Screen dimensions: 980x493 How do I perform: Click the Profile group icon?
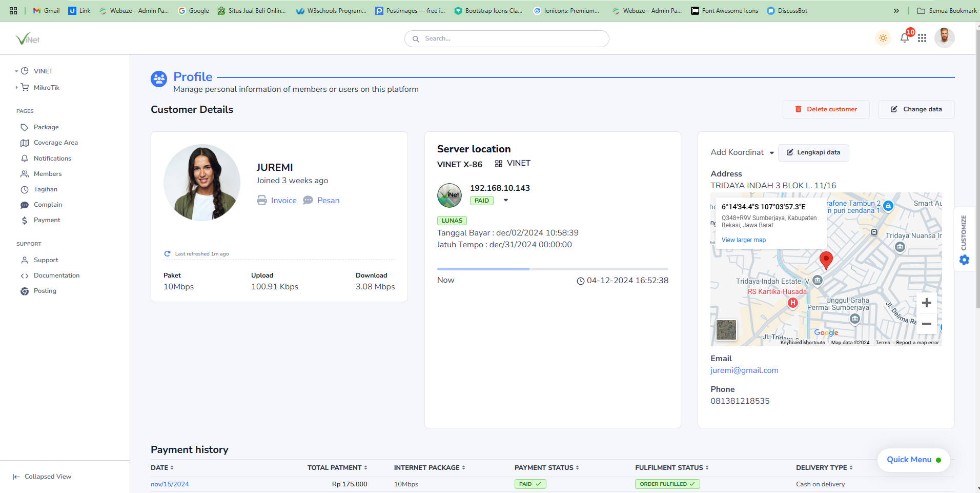tap(159, 79)
